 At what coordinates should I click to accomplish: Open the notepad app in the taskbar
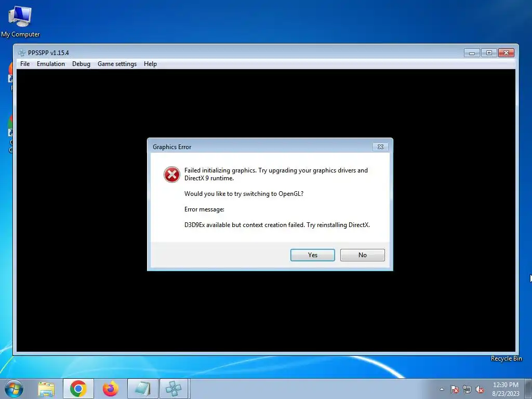click(x=142, y=389)
